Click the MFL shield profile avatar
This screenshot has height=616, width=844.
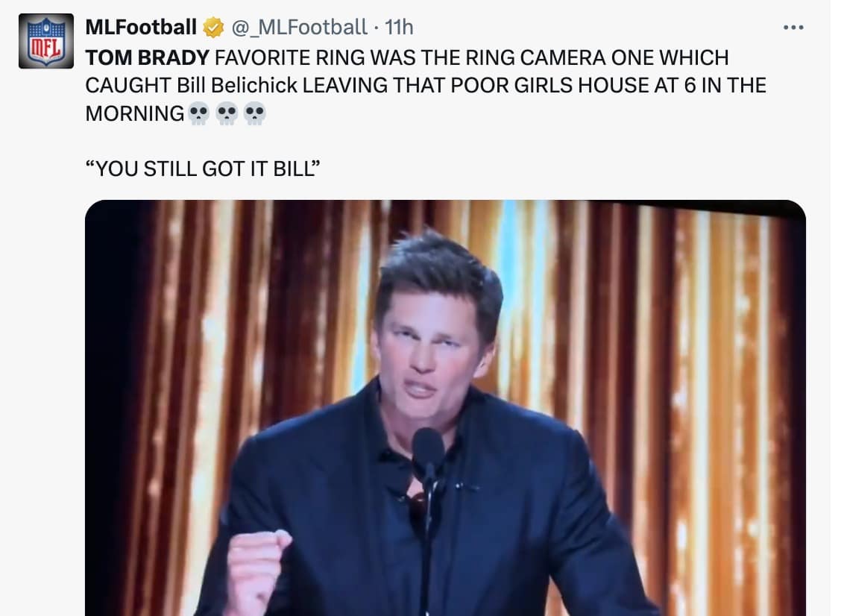click(46, 42)
